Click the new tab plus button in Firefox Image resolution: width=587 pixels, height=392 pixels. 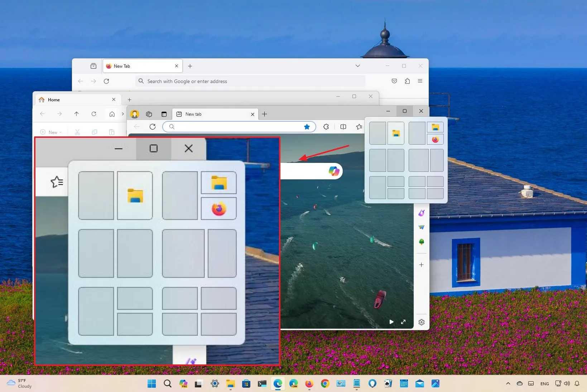pos(190,66)
